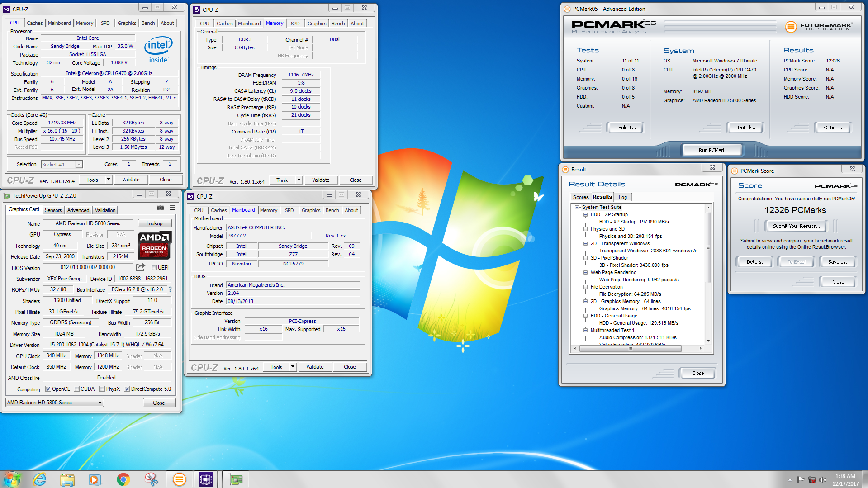
Task: Switch to Scores tab in Result Details
Action: pyautogui.click(x=581, y=197)
